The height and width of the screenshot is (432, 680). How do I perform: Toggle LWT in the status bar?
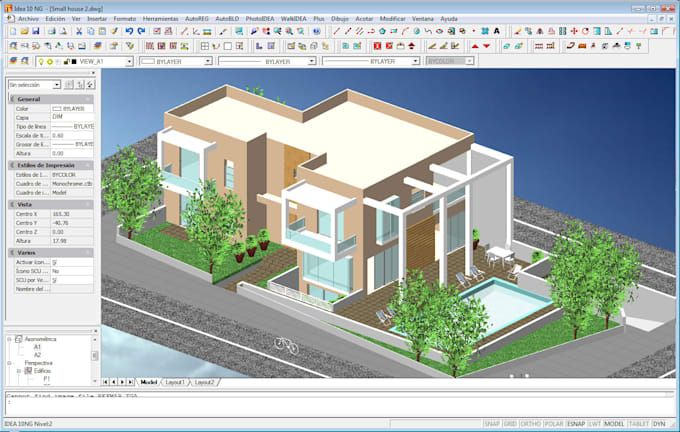(x=595, y=424)
